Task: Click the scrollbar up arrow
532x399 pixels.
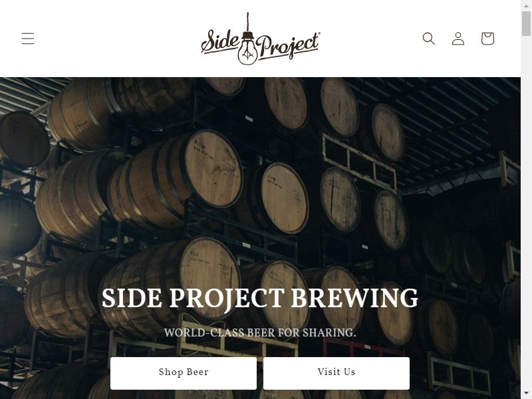Action: (526, 5)
